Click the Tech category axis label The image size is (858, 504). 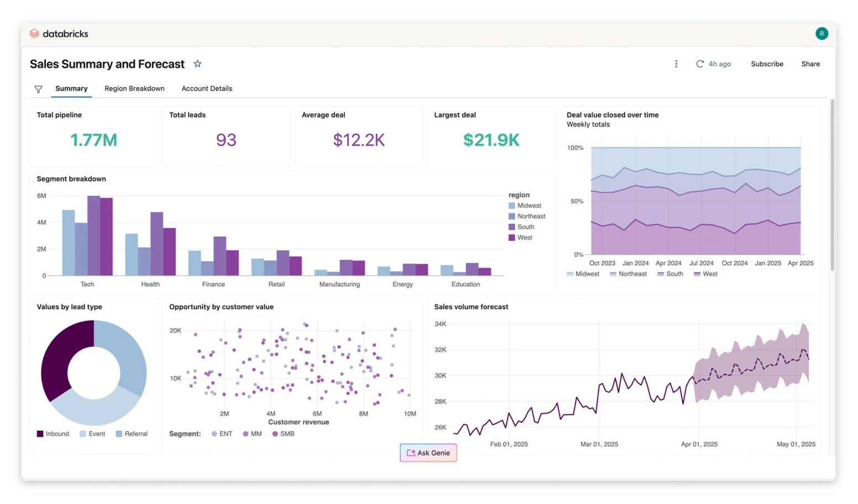(x=87, y=284)
